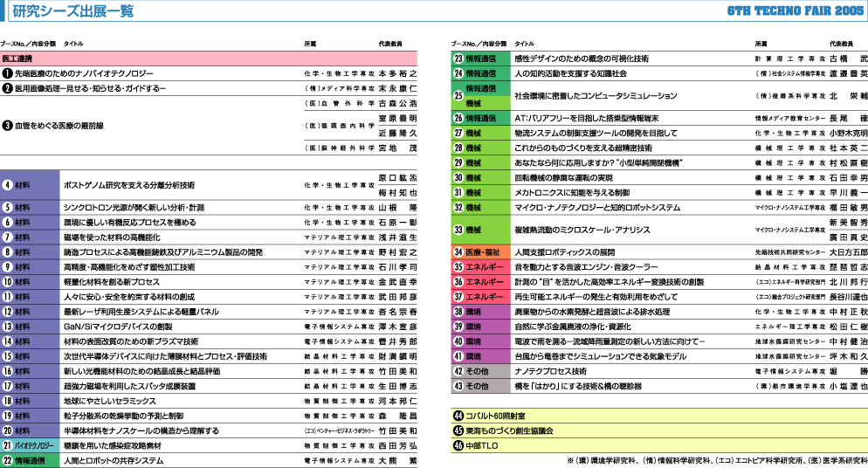Click the title 橋を「はかり」にする技術&橋の聴診器
This screenshot has height=468, width=868.
tap(578, 387)
